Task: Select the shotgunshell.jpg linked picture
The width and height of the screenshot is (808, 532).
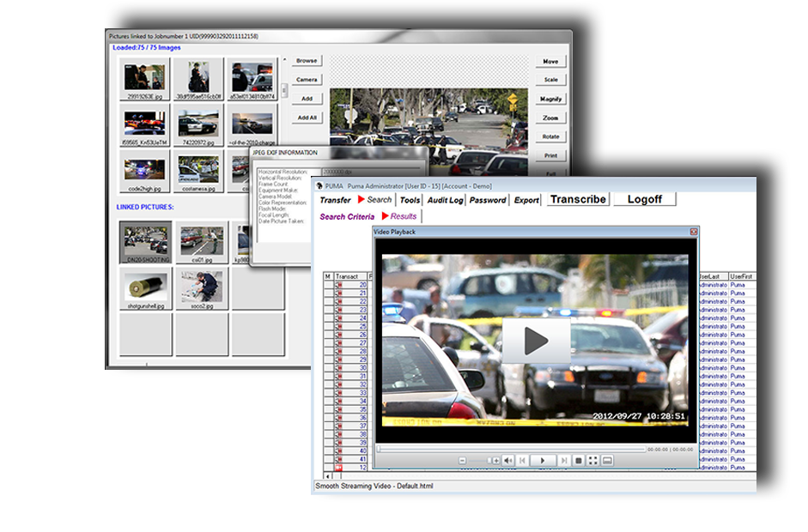Action: [145, 289]
